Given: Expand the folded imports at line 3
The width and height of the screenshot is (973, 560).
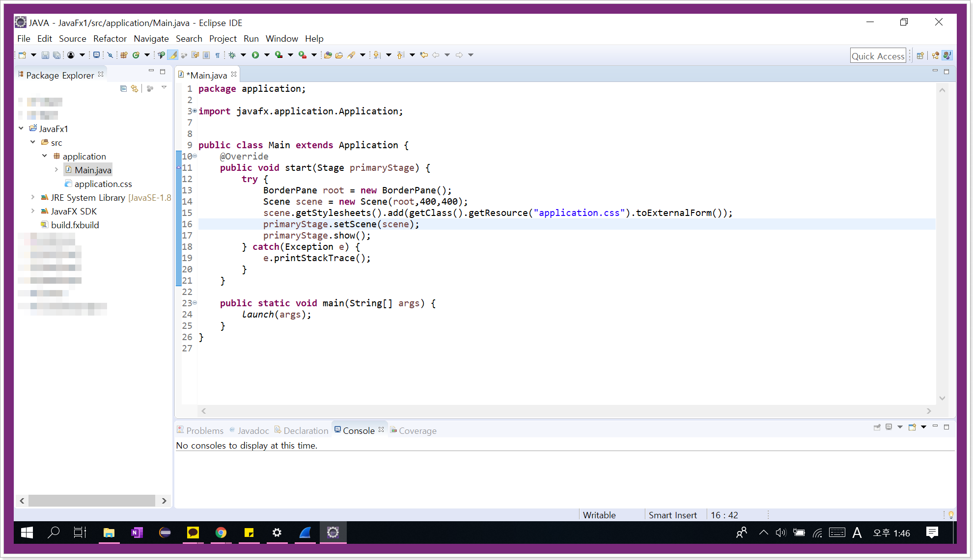Looking at the screenshot, I should click(x=195, y=111).
